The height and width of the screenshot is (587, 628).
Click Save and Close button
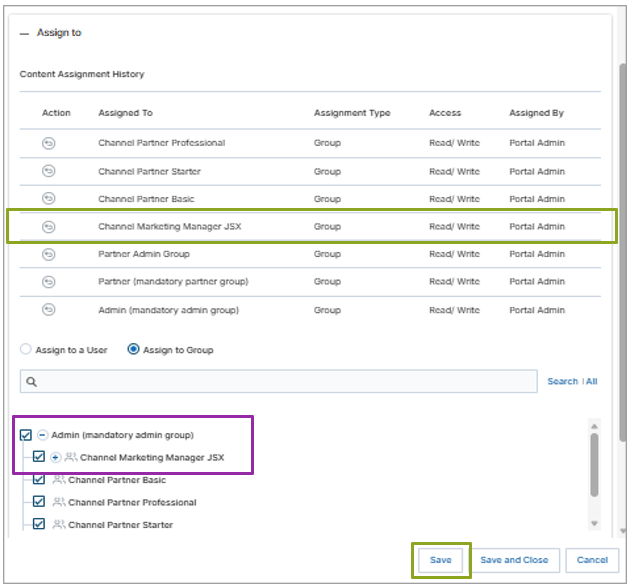[x=514, y=560]
